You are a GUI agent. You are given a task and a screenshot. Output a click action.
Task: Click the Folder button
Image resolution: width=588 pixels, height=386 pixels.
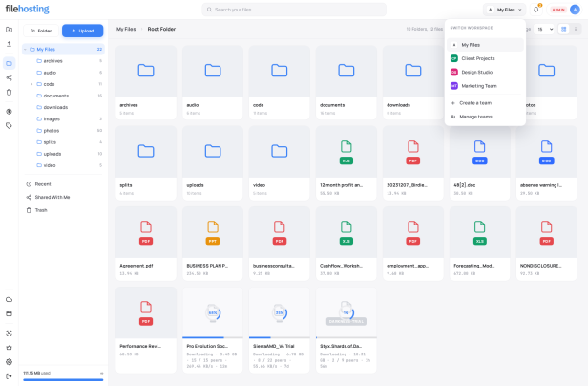tap(41, 31)
